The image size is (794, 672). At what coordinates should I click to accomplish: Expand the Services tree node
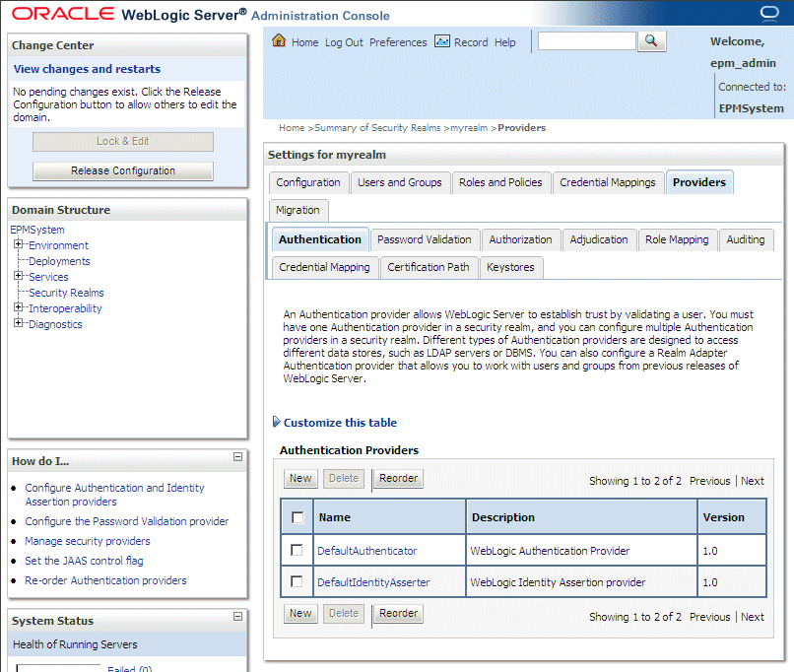tap(19, 276)
